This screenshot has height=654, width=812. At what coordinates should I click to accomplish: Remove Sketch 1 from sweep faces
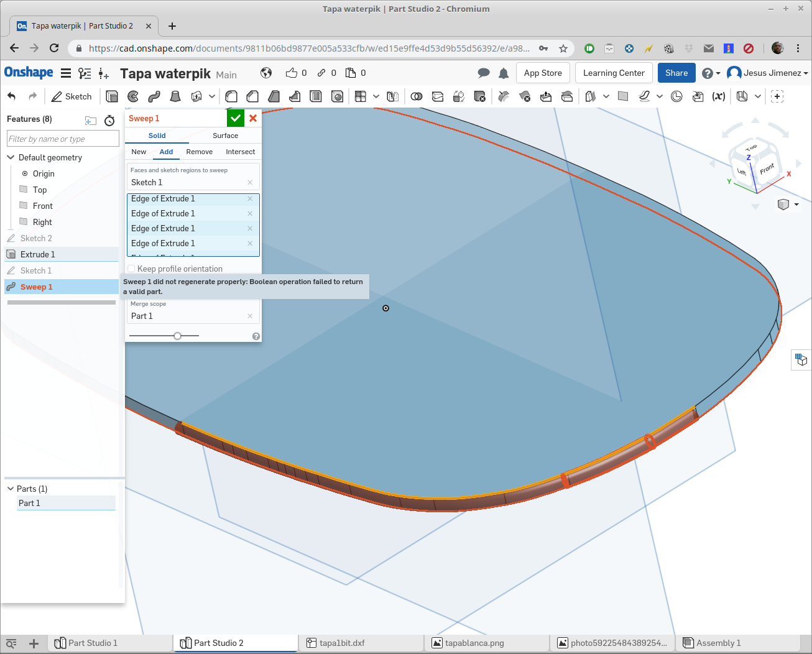[250, 183]
